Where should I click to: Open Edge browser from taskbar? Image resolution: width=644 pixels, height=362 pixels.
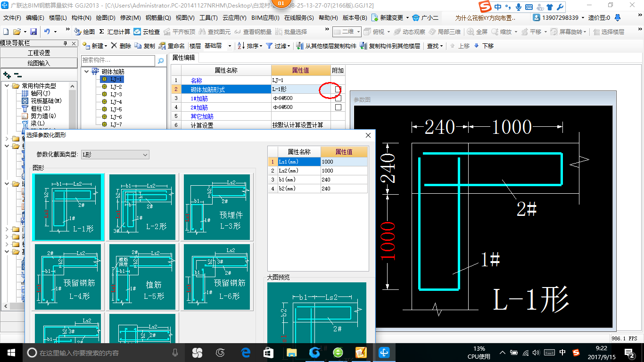[x=245, y=352]
